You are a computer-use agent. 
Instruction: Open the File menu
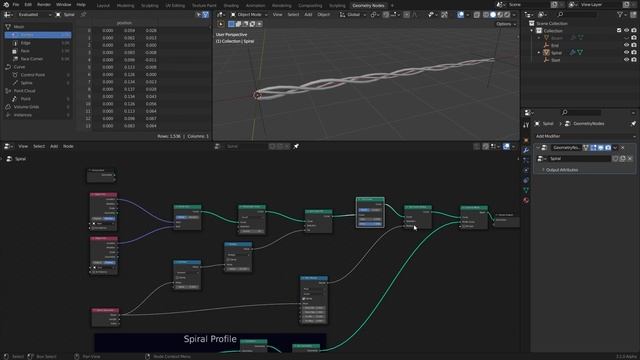pyautogui.click(x=16, y=4)
